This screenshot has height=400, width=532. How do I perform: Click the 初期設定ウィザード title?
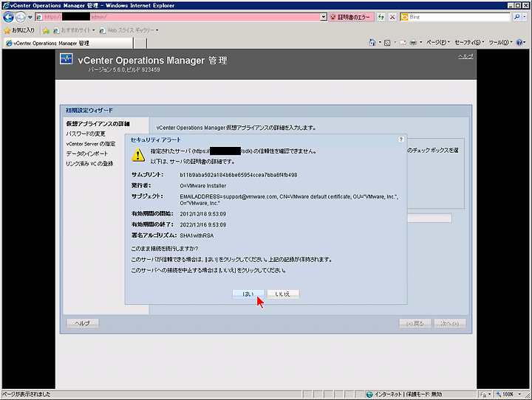coord(89,110)
